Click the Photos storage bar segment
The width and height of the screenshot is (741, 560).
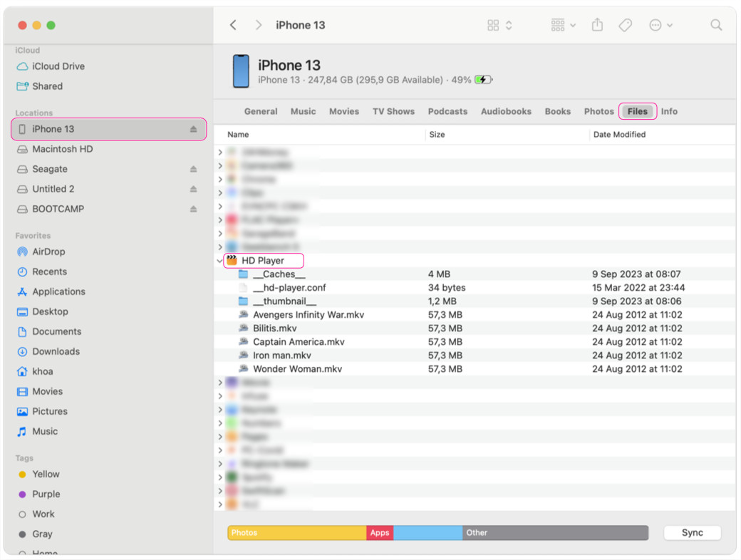coord(296,533)
